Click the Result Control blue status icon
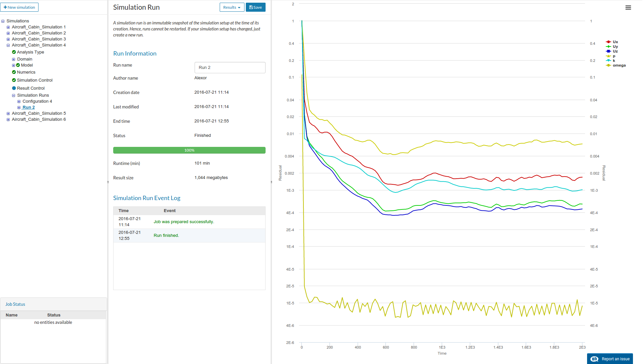This screenshot has height=364, width=643. [x=14, y=88]
